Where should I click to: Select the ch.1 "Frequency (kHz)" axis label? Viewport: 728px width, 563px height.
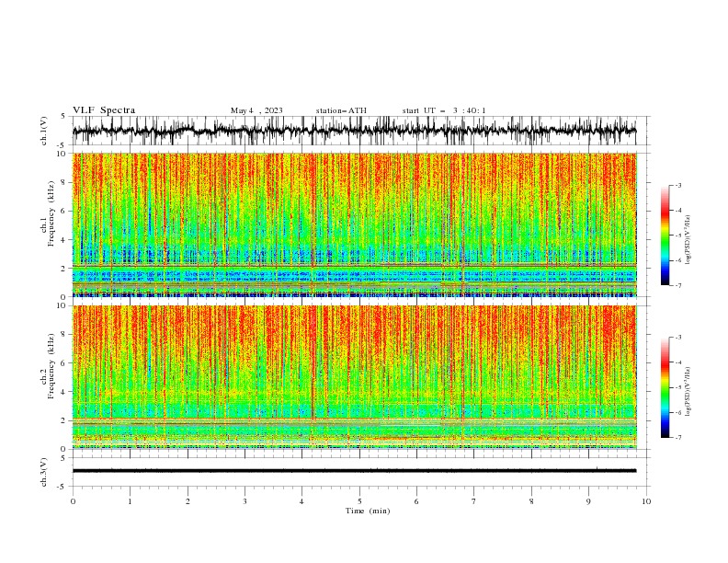51,213
